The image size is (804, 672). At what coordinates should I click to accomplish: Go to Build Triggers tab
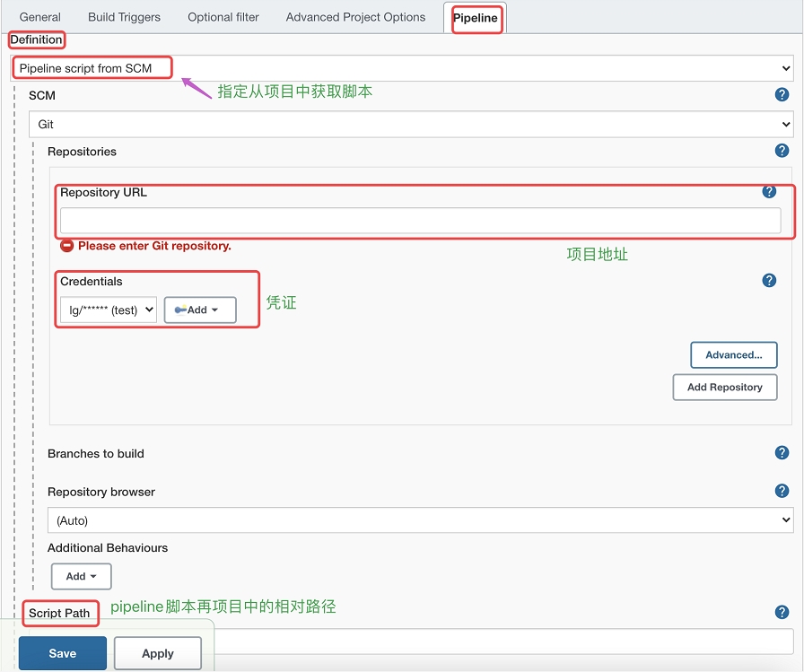pyautogui.click(x=124, y=17)
